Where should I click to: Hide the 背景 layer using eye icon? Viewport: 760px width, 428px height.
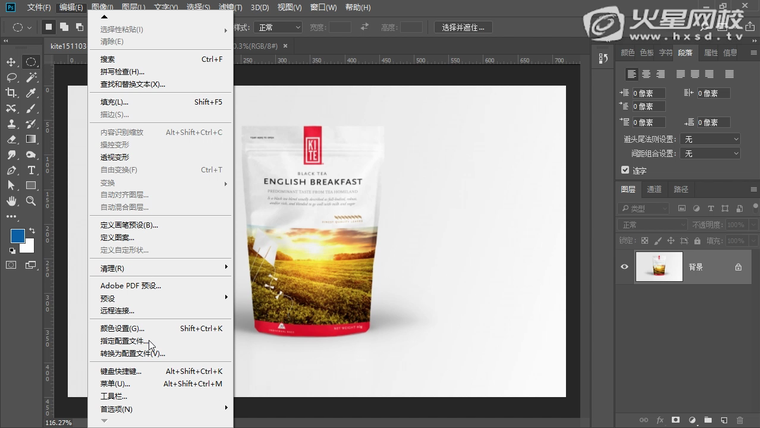(625, 267)
